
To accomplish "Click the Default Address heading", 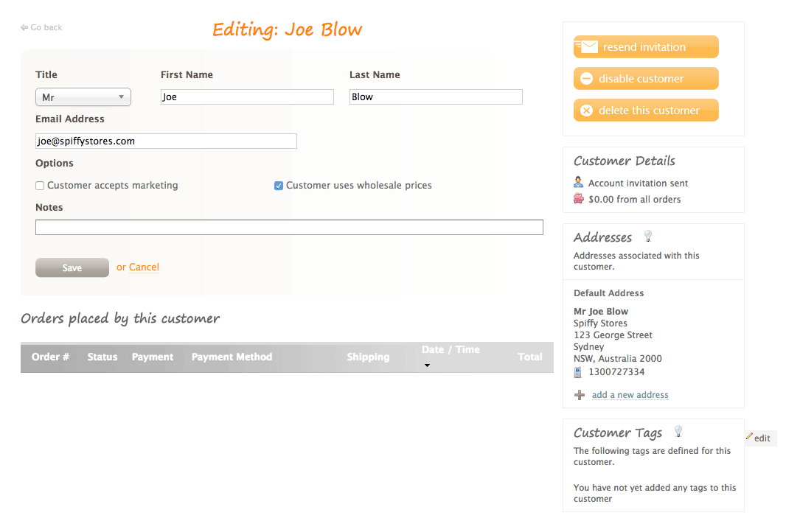I will coord(608,293).
